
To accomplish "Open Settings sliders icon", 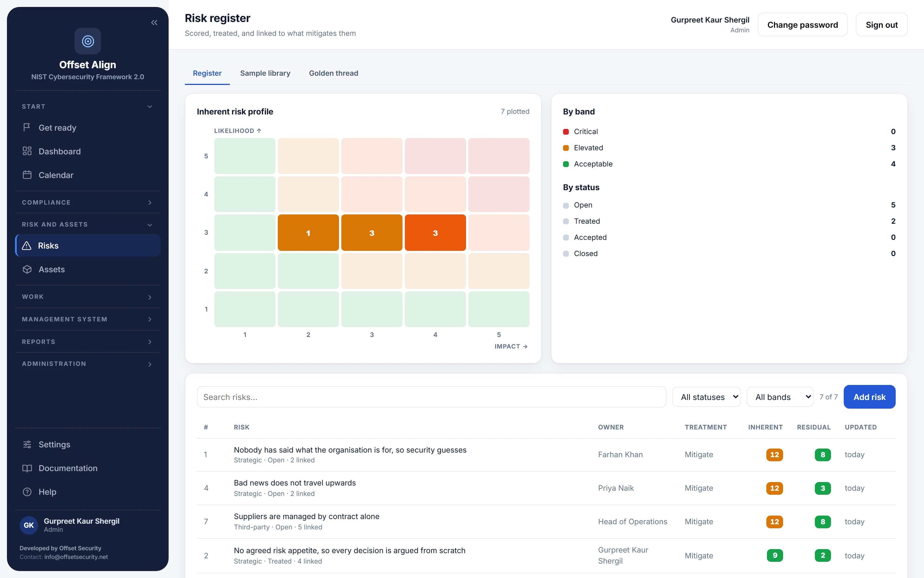I will pos(27,444).
